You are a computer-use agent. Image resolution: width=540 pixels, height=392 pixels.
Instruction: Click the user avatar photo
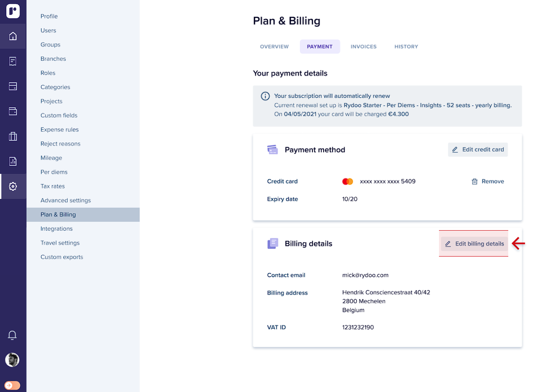tap(13, 360)
